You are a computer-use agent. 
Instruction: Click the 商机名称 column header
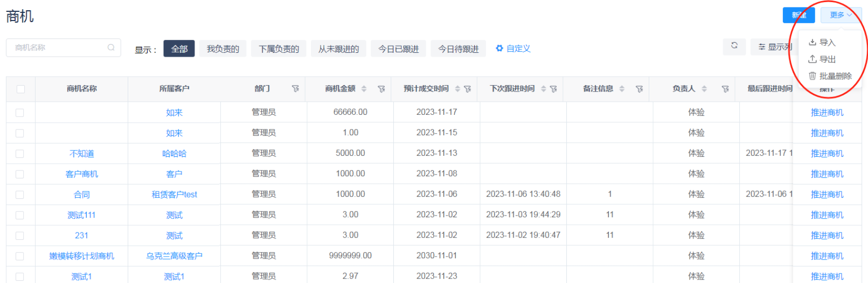(x=82, y=88)
